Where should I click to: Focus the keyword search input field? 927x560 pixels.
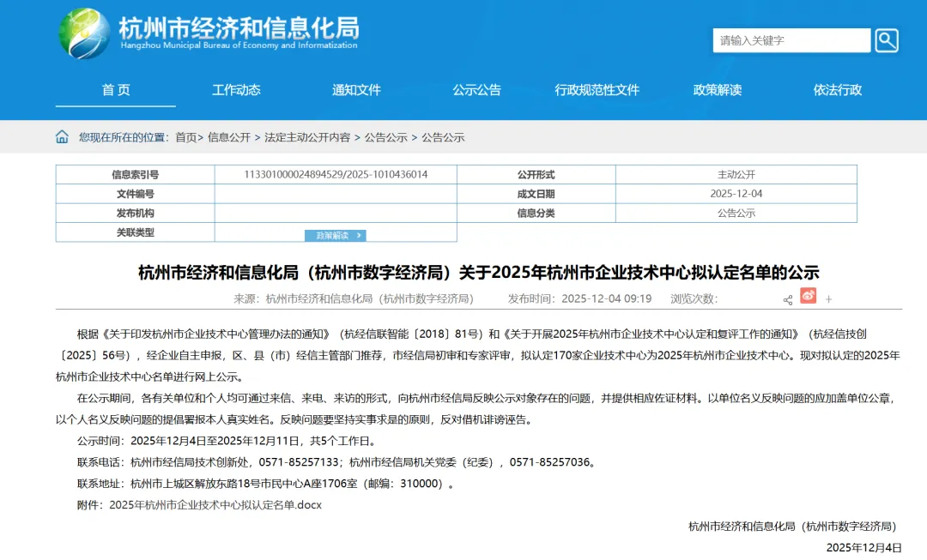pos(791,40)
